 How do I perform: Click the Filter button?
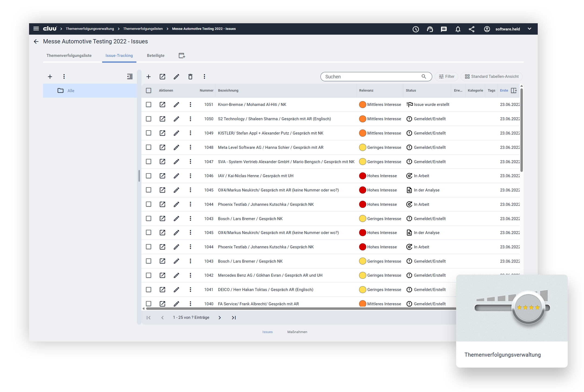pyautogui.click(x=447, y=76)
